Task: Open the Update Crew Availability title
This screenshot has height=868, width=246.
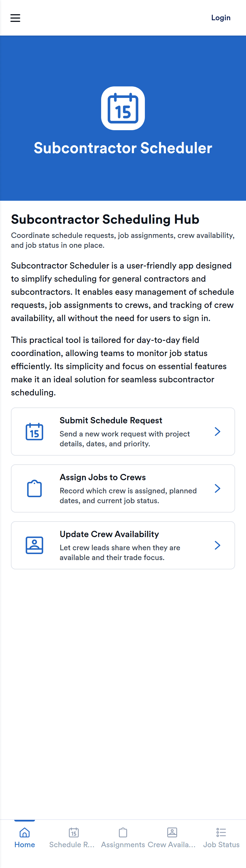Action: coord(109,534)
